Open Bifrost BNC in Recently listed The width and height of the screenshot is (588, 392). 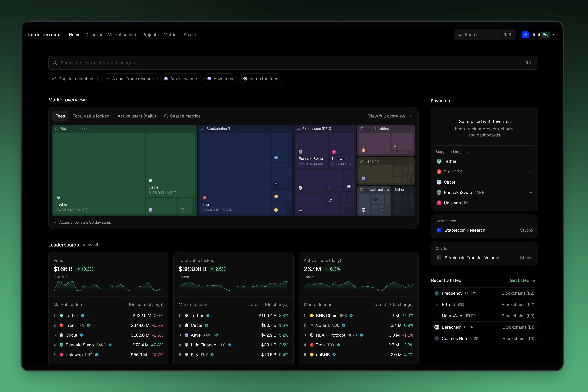(x=484, y=304)
